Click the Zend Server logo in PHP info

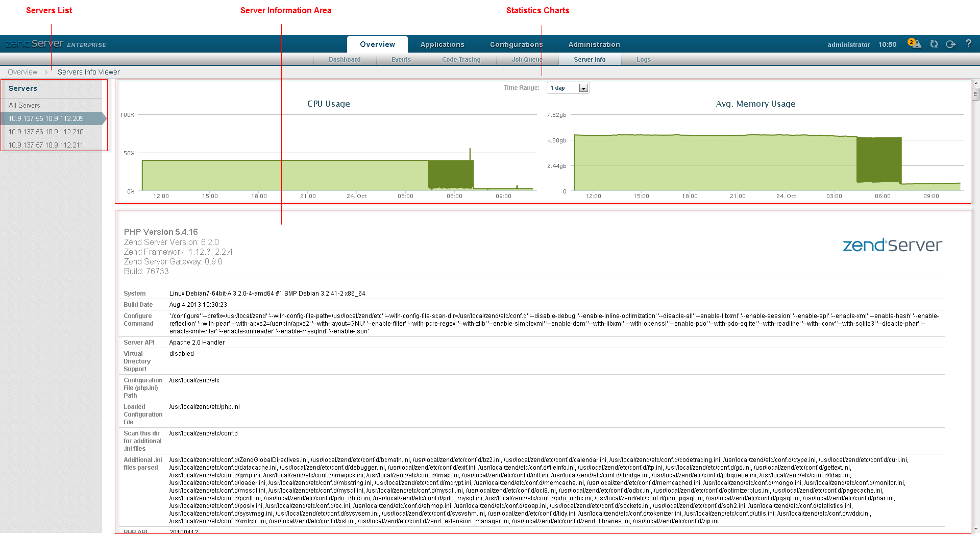[892, 246]
